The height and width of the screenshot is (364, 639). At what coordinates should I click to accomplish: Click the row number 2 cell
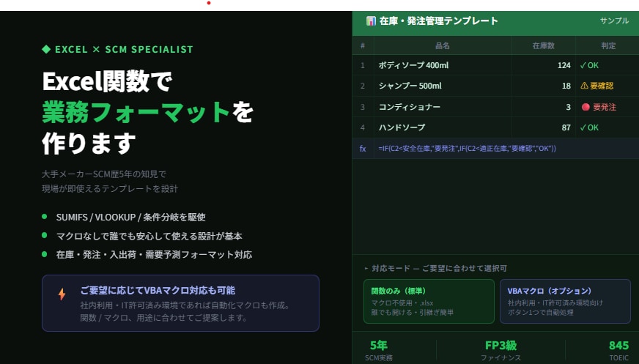coord(363,86)
